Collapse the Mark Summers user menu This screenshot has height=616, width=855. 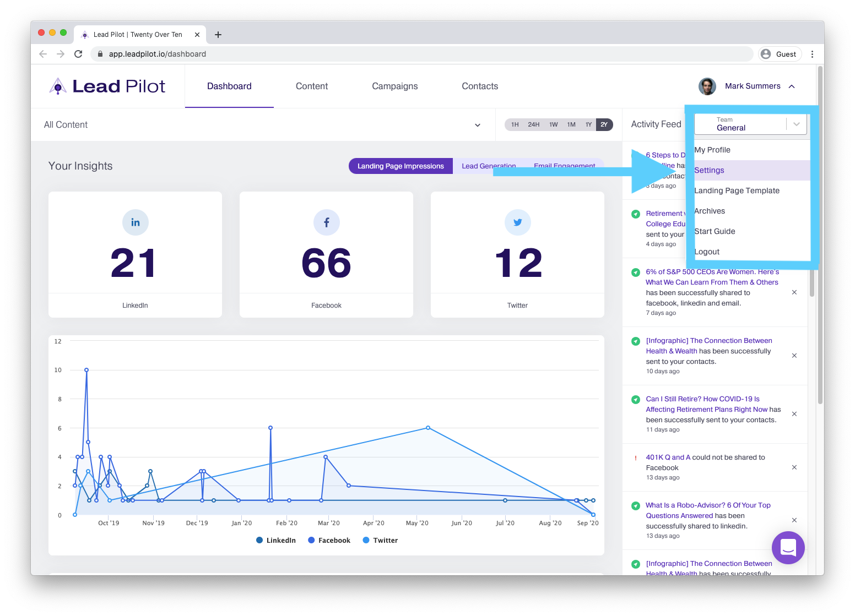(x=792, y=86)
